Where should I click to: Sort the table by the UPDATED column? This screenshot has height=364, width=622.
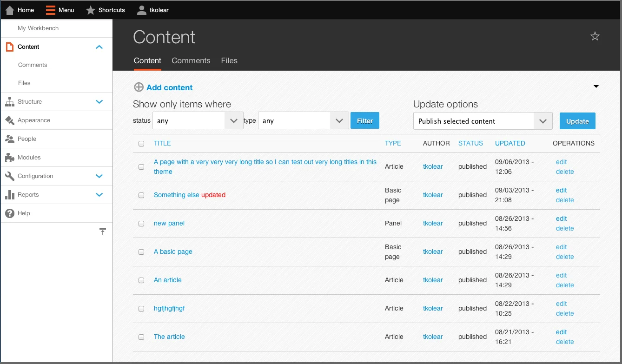coord(510,143)
